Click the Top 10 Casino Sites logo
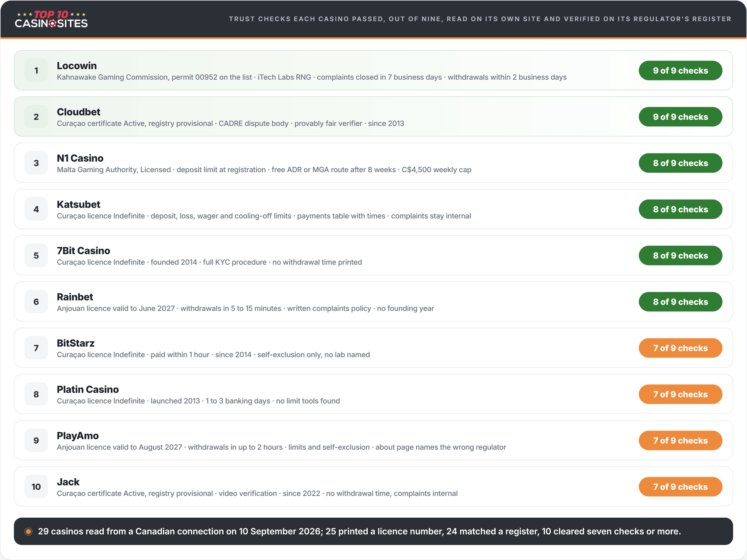Screen dimensions: 747x560 pyautogui.click(x=51, y=19)
